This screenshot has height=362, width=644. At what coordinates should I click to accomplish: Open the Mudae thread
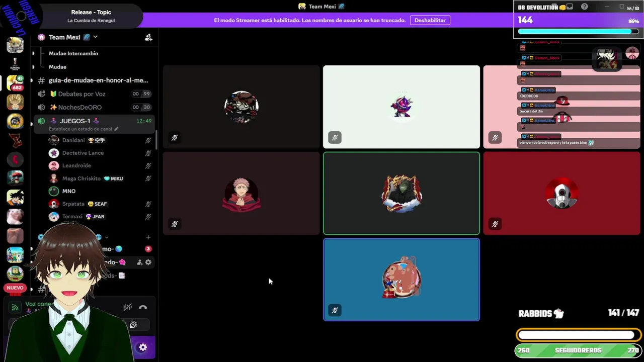click(x=57, y=67)
